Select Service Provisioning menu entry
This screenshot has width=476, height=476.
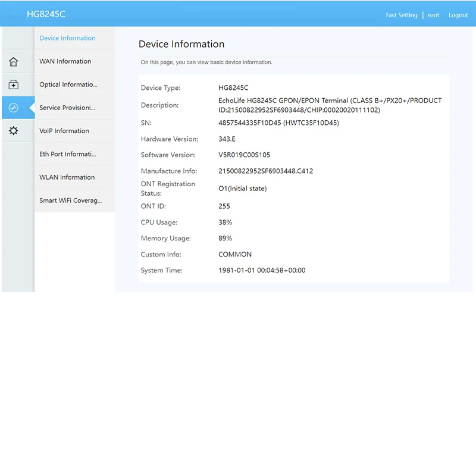coord(67,108)
